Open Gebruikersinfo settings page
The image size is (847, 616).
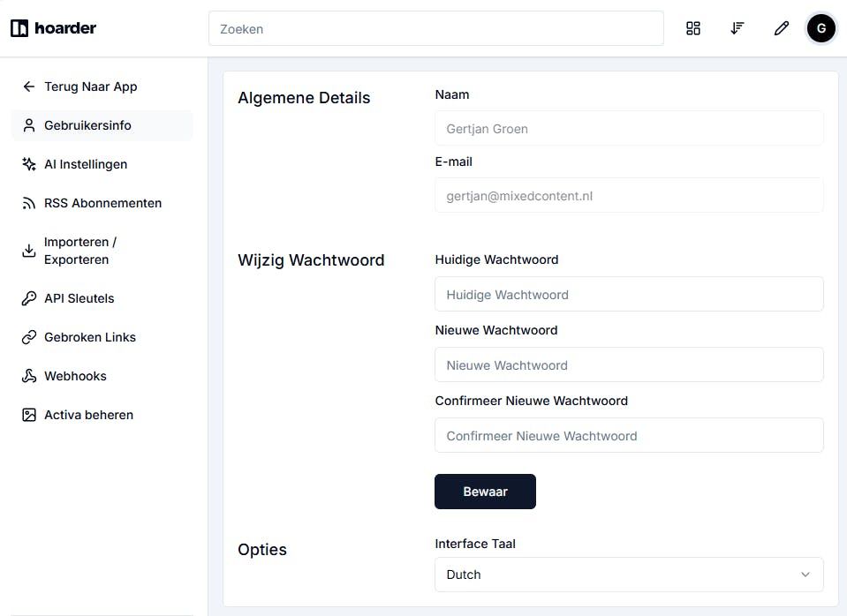pyautogui.click(x=87, y=125)
